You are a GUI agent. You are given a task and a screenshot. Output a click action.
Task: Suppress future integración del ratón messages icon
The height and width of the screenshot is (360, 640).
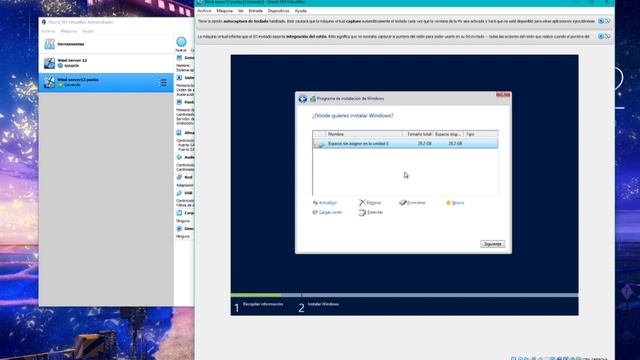tap(607, 36)
